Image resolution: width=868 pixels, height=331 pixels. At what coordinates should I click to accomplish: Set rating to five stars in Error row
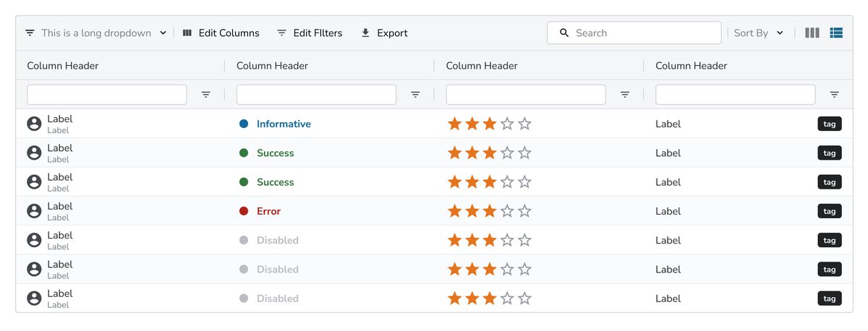coord(525,211)
